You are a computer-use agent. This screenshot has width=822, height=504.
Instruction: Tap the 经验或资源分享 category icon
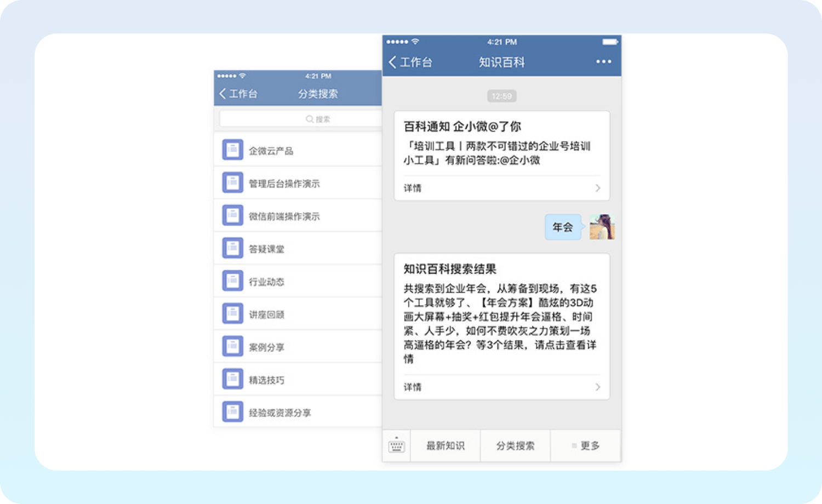click(x=232, y=412)
